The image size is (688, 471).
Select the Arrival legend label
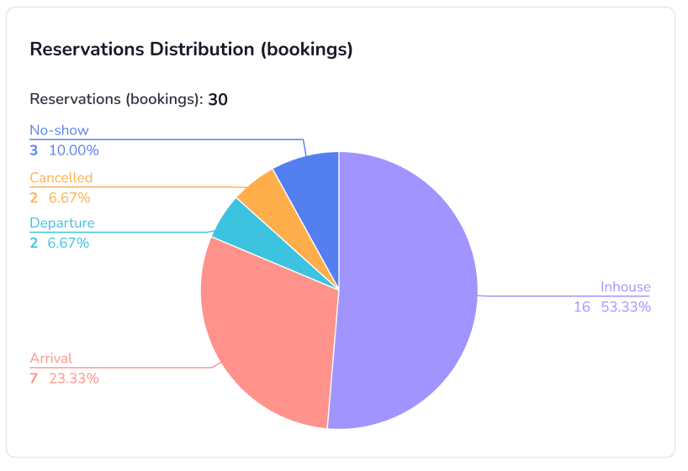[x=51, y=358]
